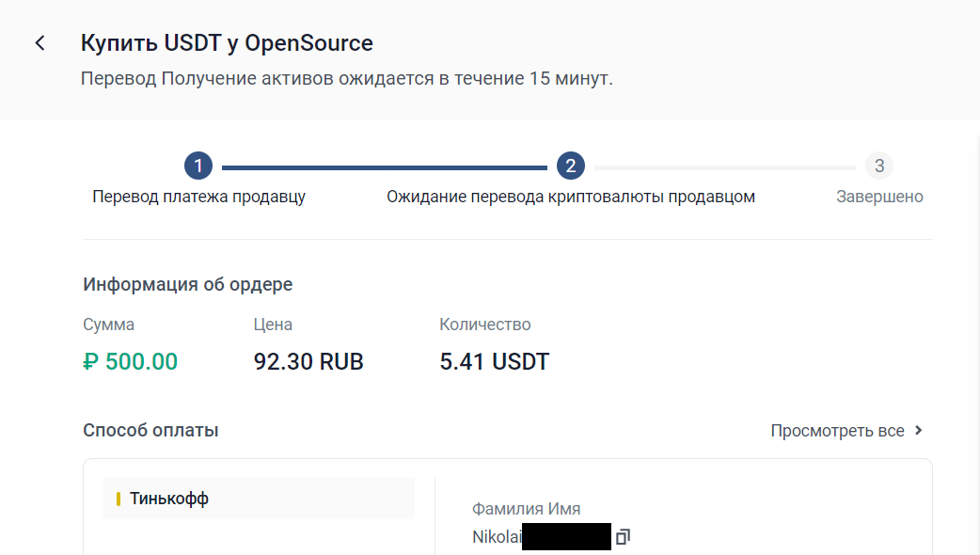Click the filled progress line between steps
The width and height of the screenshot is (980, 555).
pyautogui.click(x=384, y=167)
